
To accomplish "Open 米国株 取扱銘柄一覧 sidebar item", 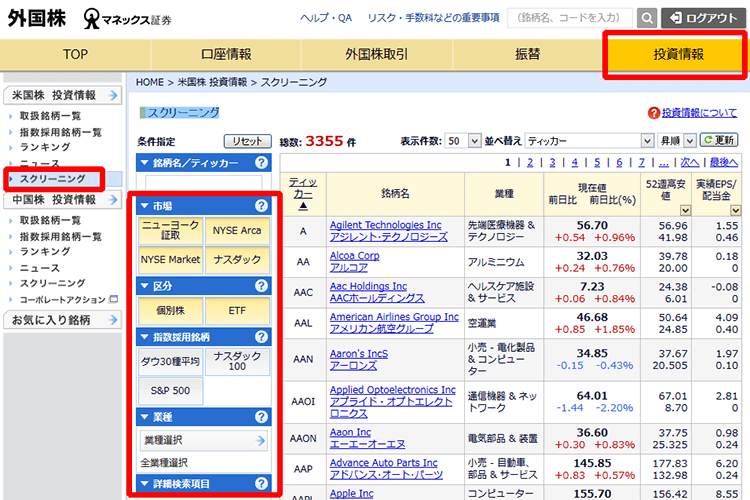I will pyautogui.click(x=50, y=116).
